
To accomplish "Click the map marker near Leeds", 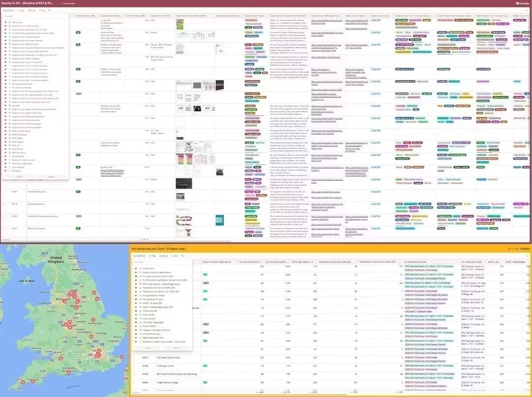I will [x=74, y=295].
